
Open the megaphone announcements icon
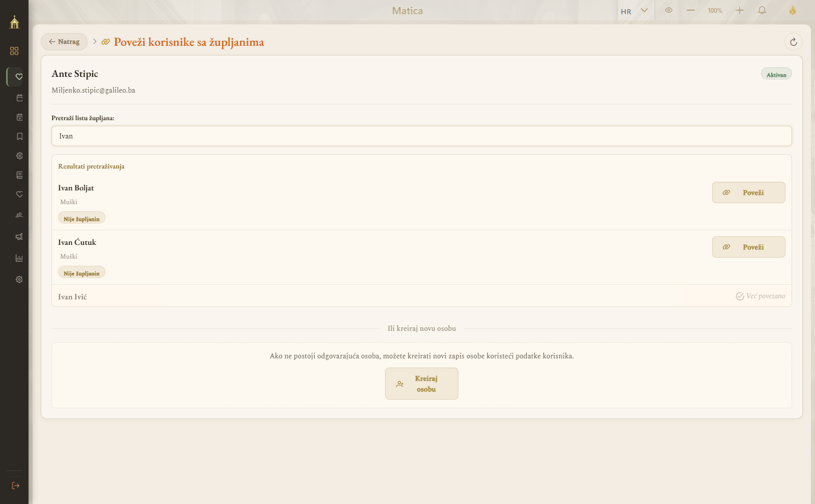[19, 237]
